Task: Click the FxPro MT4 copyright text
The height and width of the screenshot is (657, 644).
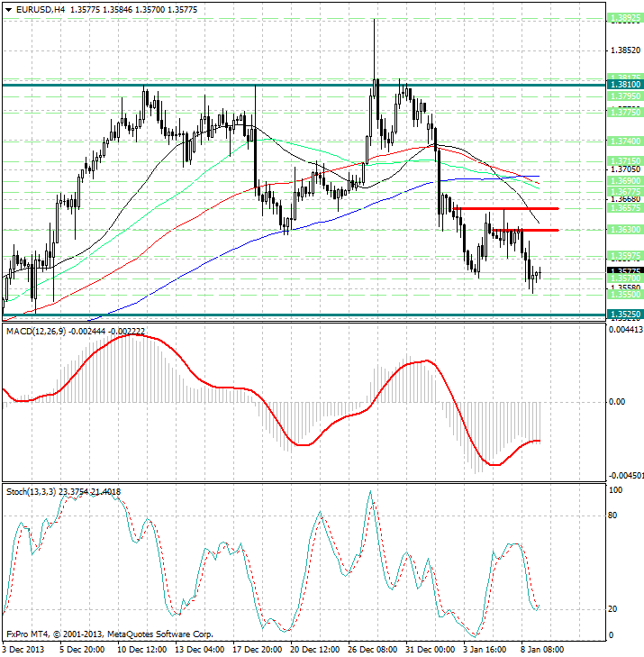Action: [109, 635]
